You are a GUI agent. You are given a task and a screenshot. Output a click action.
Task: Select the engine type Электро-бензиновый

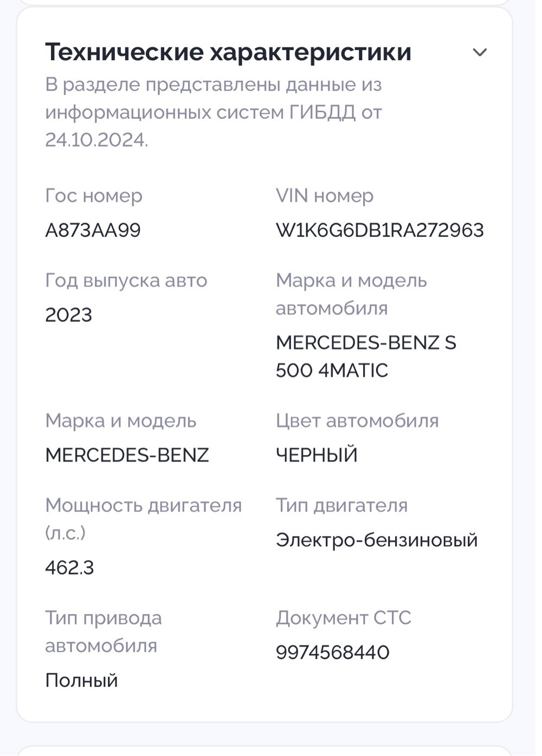[x=377, y=540]
